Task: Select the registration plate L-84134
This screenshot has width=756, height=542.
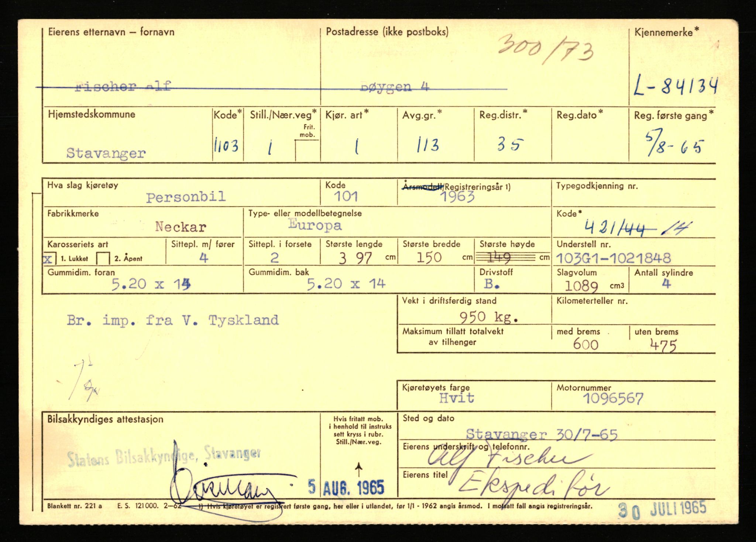Action: [x=676, y=86]
